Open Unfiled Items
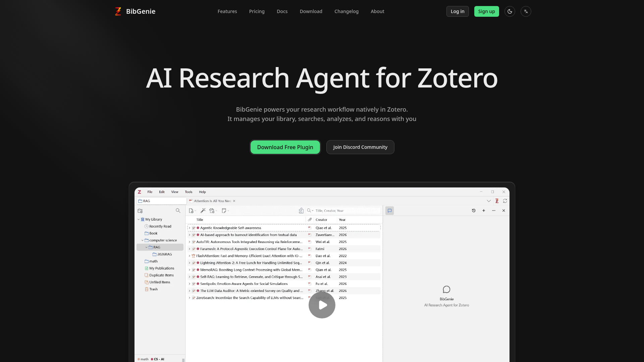The image size is (644, 362). click(157, 283)
